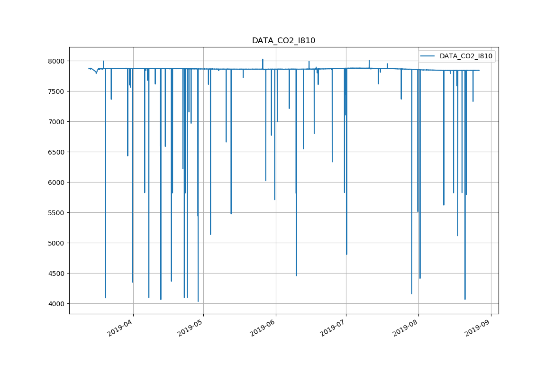Click the 2019-04 x-axis date label

pyautogui.click(x=122, y=327)
